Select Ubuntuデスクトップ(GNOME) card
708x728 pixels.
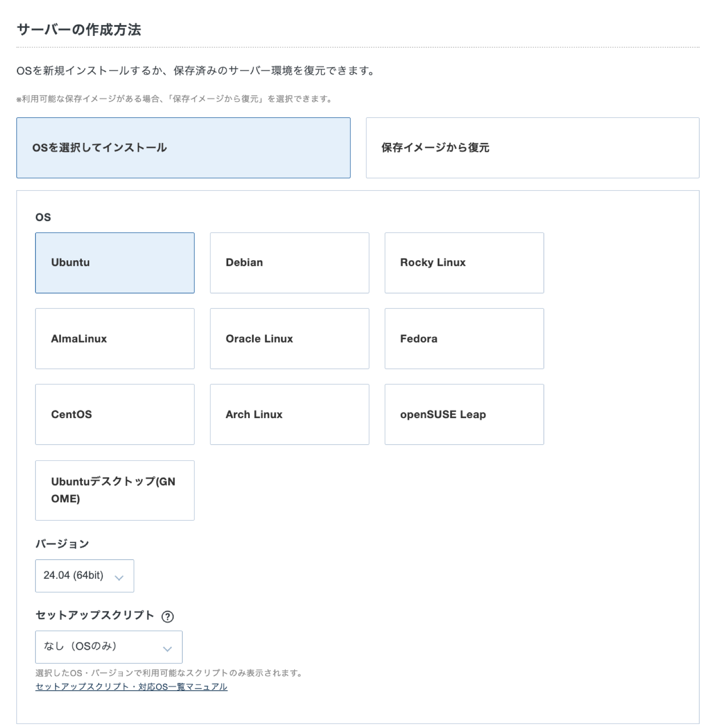coord(115,490)
